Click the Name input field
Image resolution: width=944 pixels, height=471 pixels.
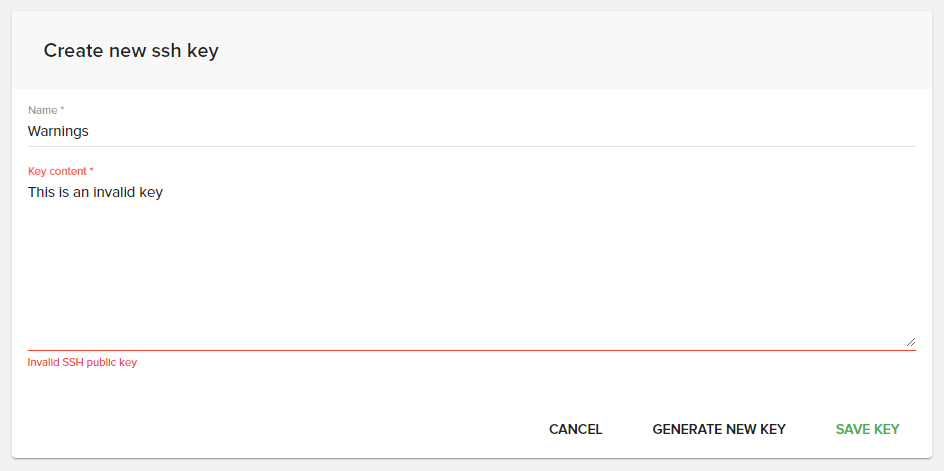pos(470,131)
